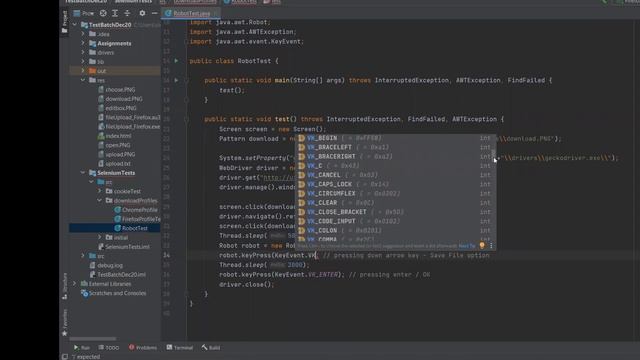Choose VK_CAPS_LOCK completion suggestion
The image size is (640, 360).
(395, 184)
